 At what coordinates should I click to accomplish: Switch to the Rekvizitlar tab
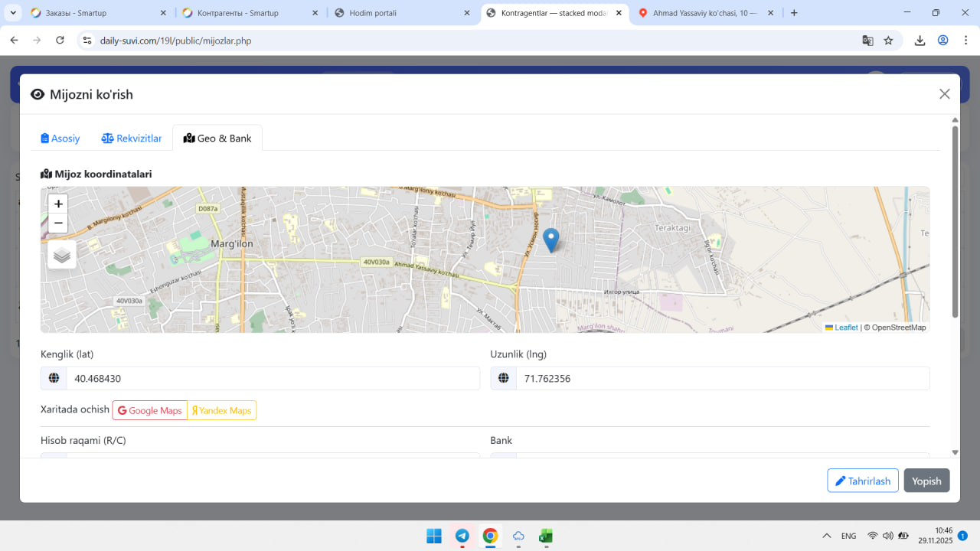click(x=132, y=139)
